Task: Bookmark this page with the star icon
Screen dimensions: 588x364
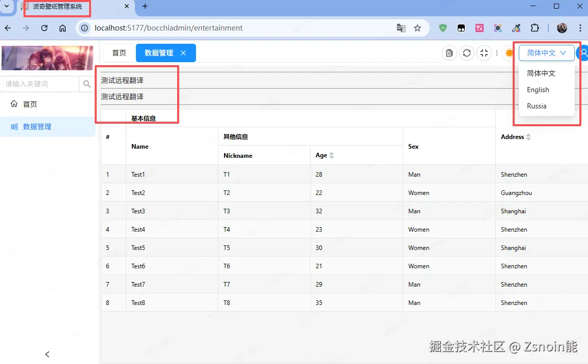Action: click(x=417, y=28)
